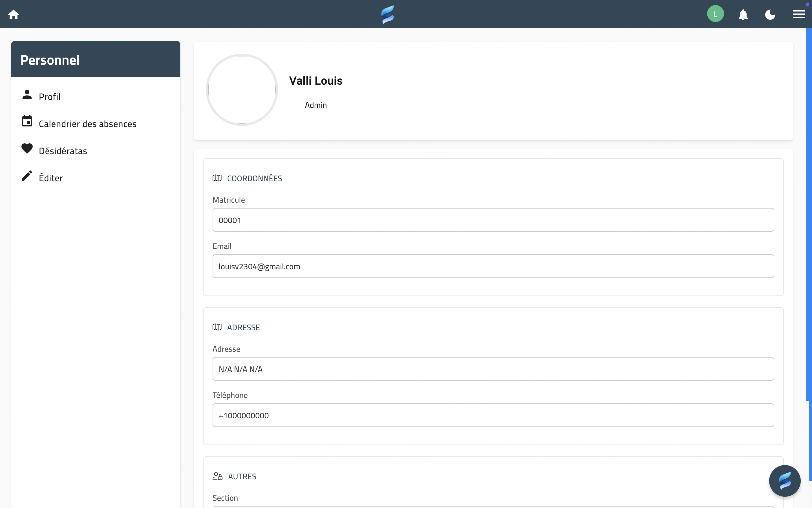Click the Personnel sidebar heading
This screenshot has width=812, height=508.
click(x=50, y=60)
